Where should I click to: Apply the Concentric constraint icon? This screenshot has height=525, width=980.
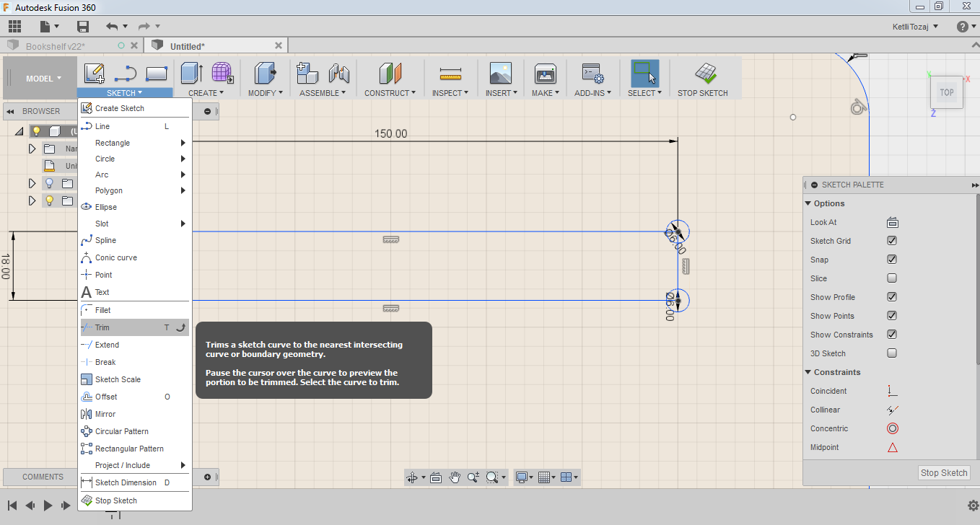(x=893, y=428)
